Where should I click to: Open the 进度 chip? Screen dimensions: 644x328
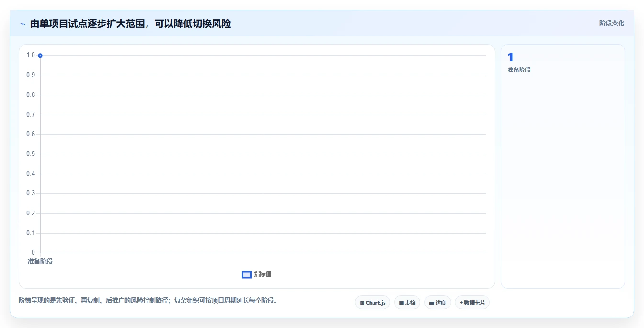pos(438,303)
